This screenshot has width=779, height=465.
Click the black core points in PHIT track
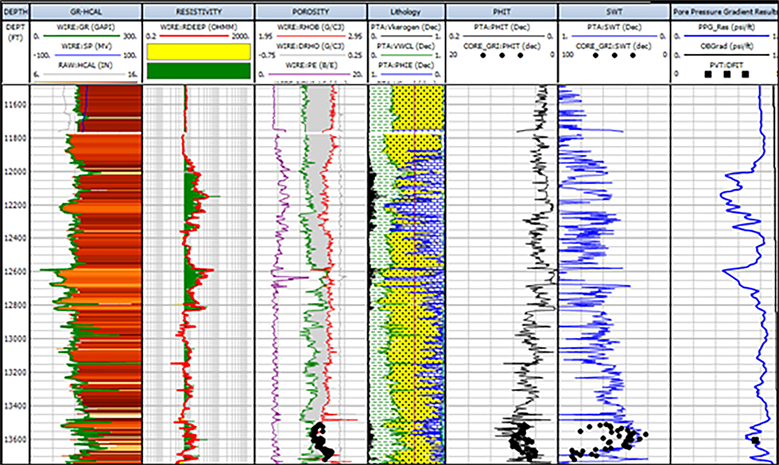pos(518,436)
